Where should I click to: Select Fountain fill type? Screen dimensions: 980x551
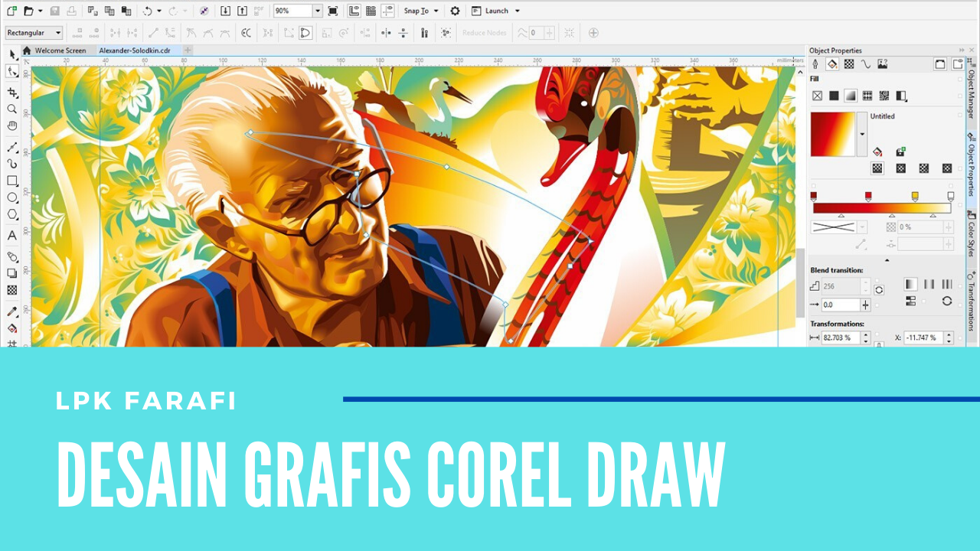851,96
